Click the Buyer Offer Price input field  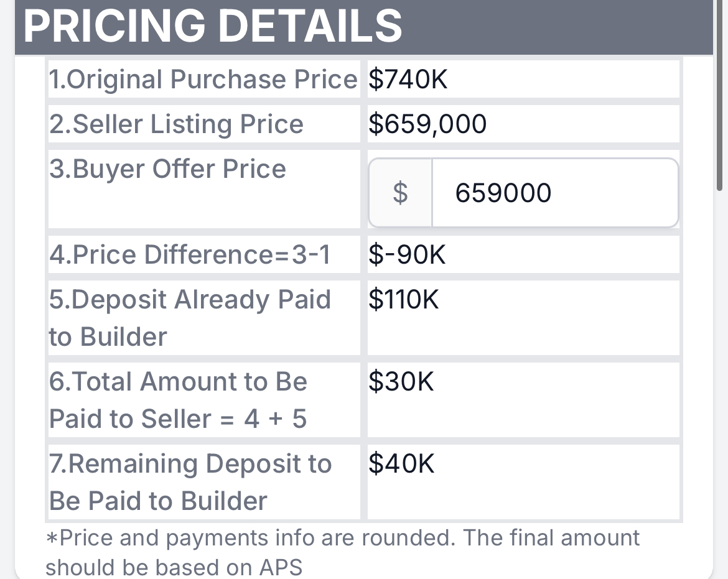(x=555, y=193)
